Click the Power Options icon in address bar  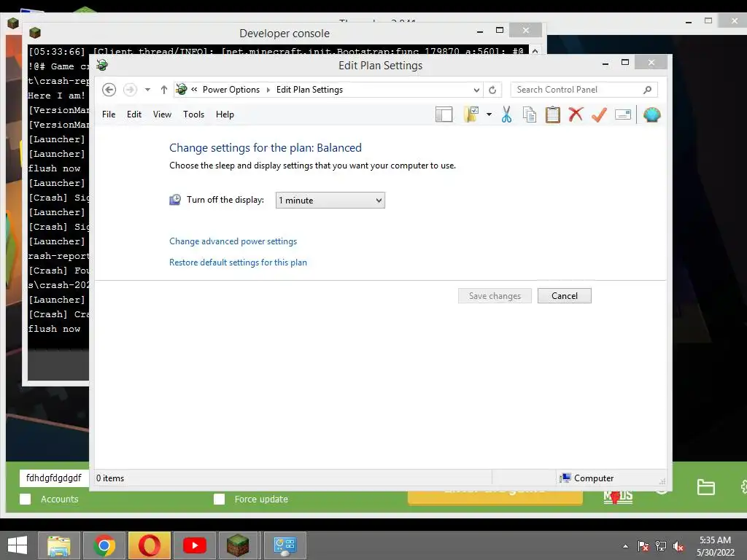click(182, 89)
